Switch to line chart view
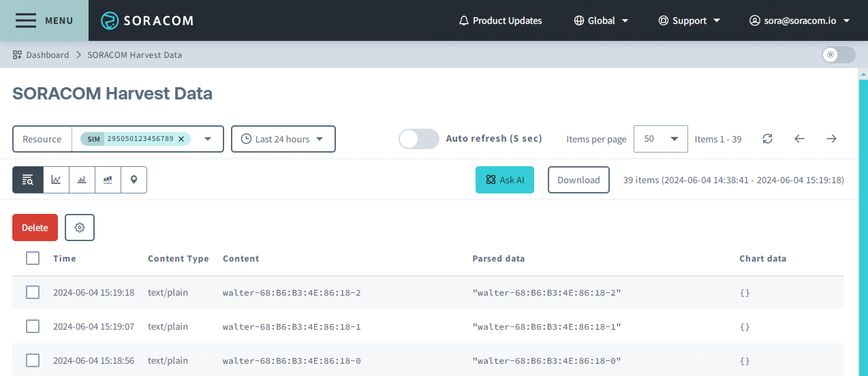868x376 pixels. (56, 180)
